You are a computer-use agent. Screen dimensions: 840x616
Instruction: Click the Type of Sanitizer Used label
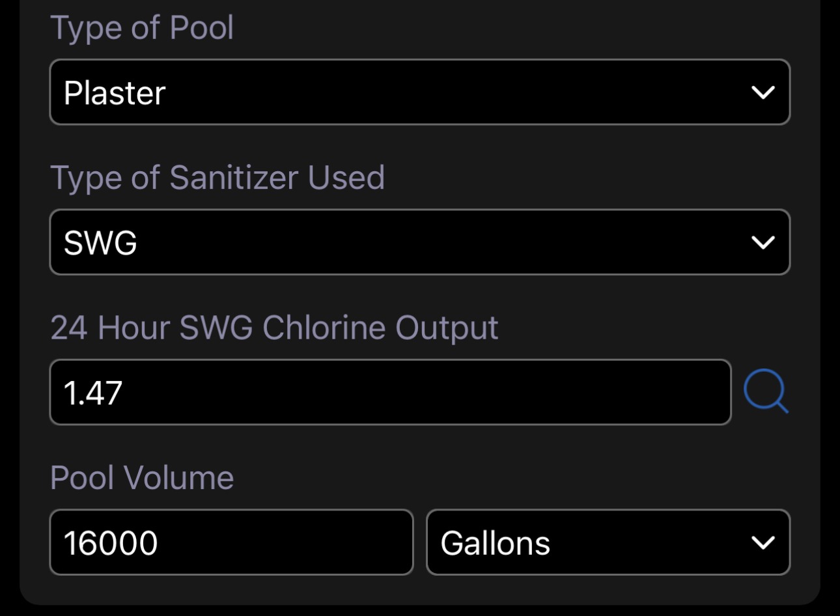[217, 178]
